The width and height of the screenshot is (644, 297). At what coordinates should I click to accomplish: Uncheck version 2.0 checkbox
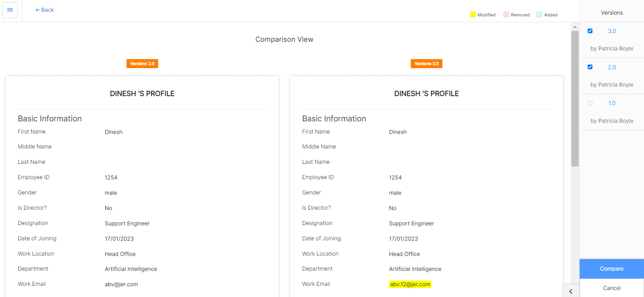pyautogui.click(x=590, y=67)
